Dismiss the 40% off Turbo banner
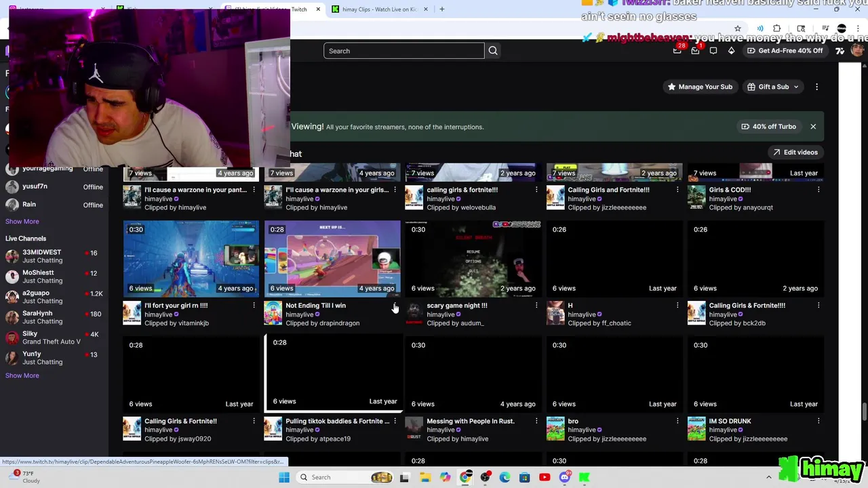 coord(813,127)
